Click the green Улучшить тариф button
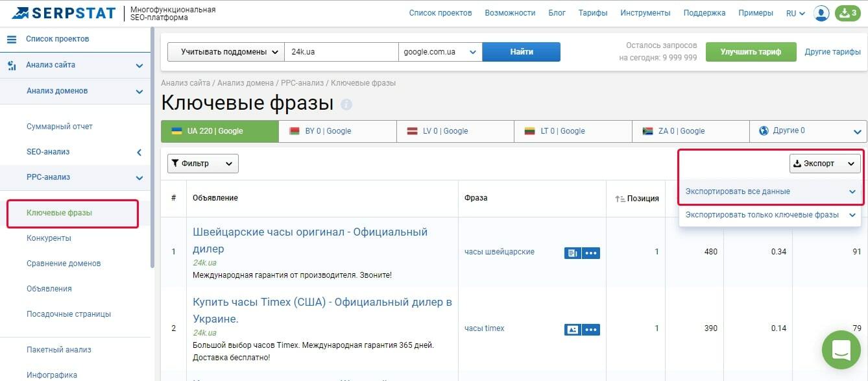 [751, 52]
